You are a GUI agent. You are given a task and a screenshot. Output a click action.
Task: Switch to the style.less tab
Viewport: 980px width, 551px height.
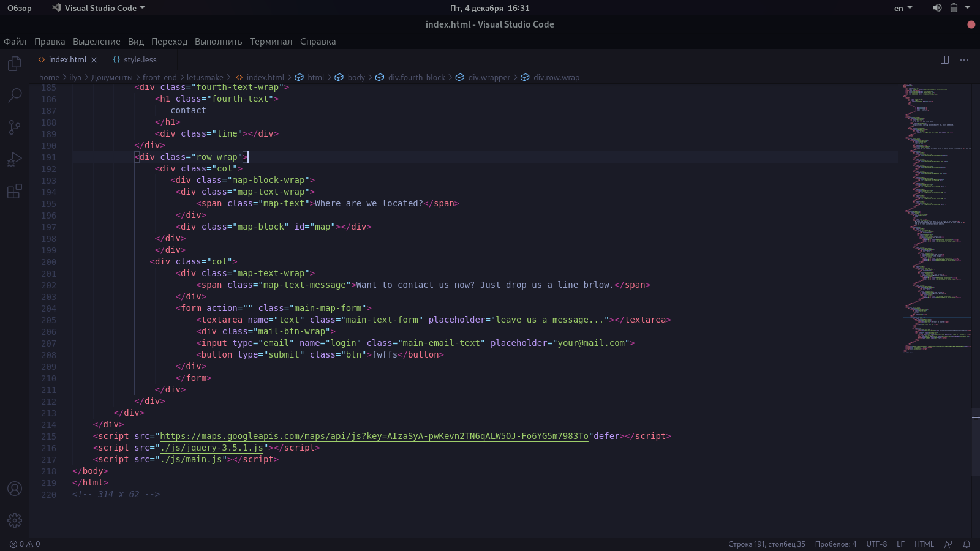pos(140,60)
